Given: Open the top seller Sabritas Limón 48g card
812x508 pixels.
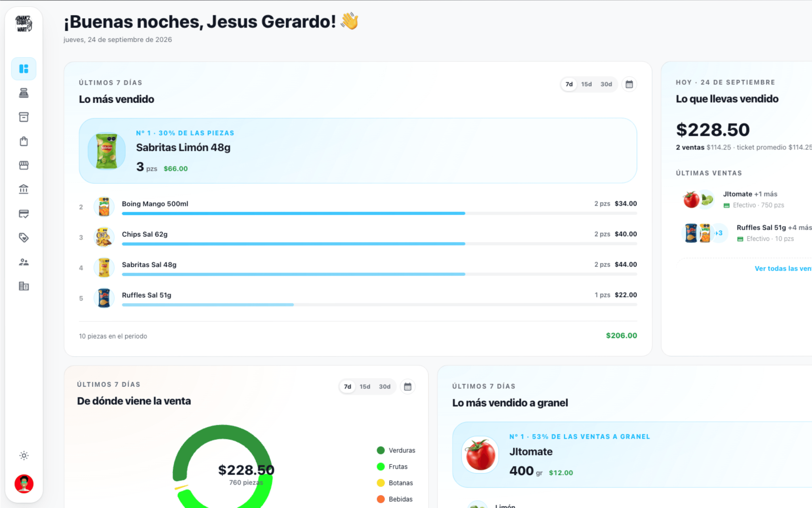Looking at the screenshot, I should point(358,150).
